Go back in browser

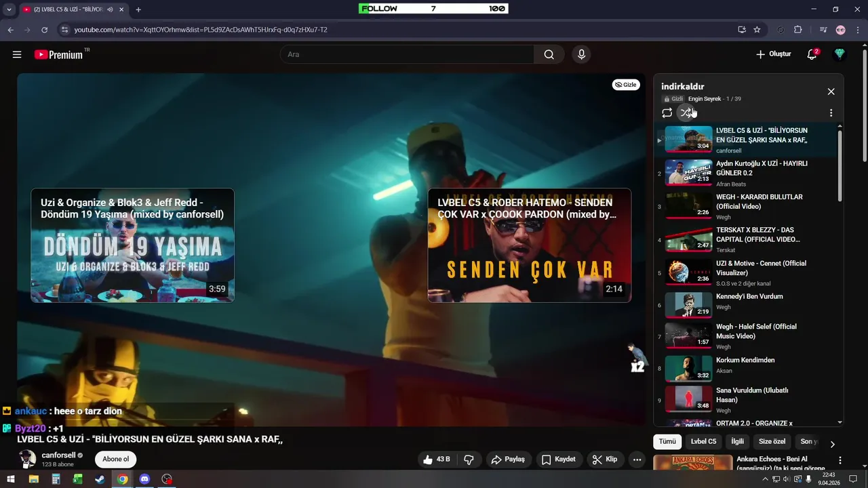click(10, 30)
